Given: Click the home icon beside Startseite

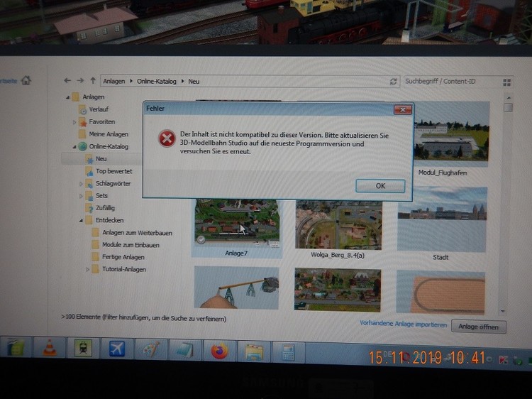Looking at the screenshot, I should click(26, 80).
